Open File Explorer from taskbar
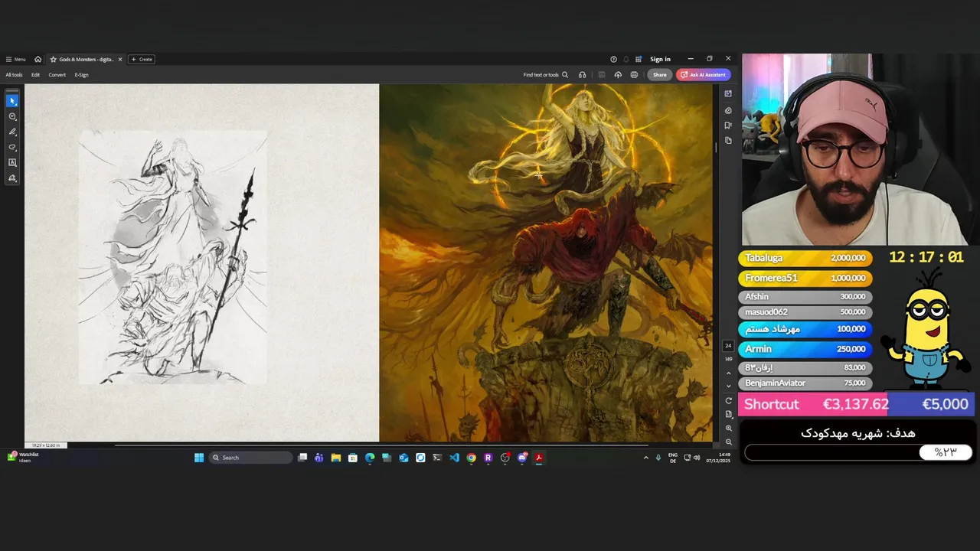The width and height of the screenshot is (980, 551). coord(335,458)
